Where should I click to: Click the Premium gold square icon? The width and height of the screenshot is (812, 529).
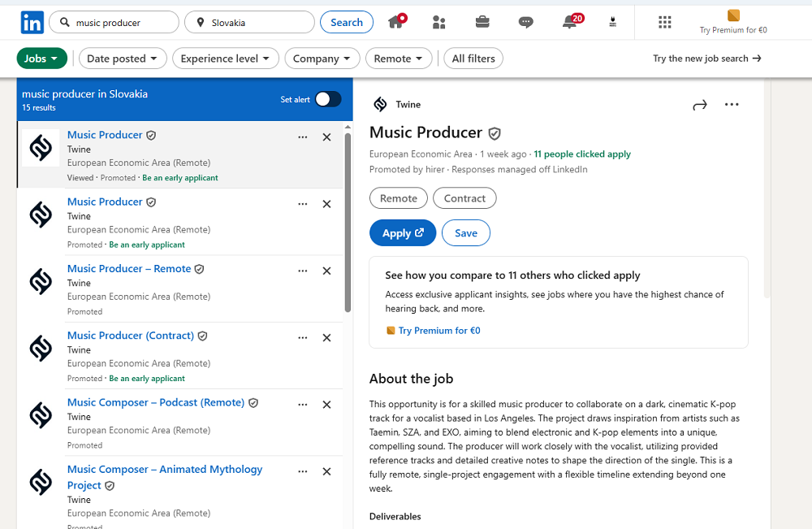tap(733, 15)
